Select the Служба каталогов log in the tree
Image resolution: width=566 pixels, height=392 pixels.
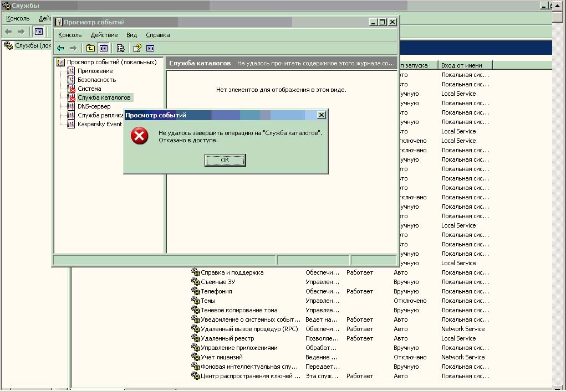point(104,97)
